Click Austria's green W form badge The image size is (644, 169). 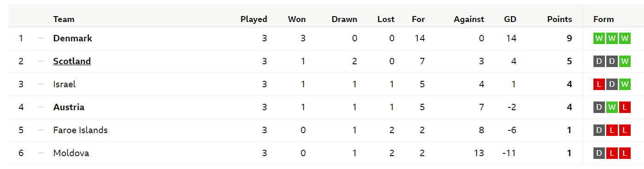click(612, 107)
